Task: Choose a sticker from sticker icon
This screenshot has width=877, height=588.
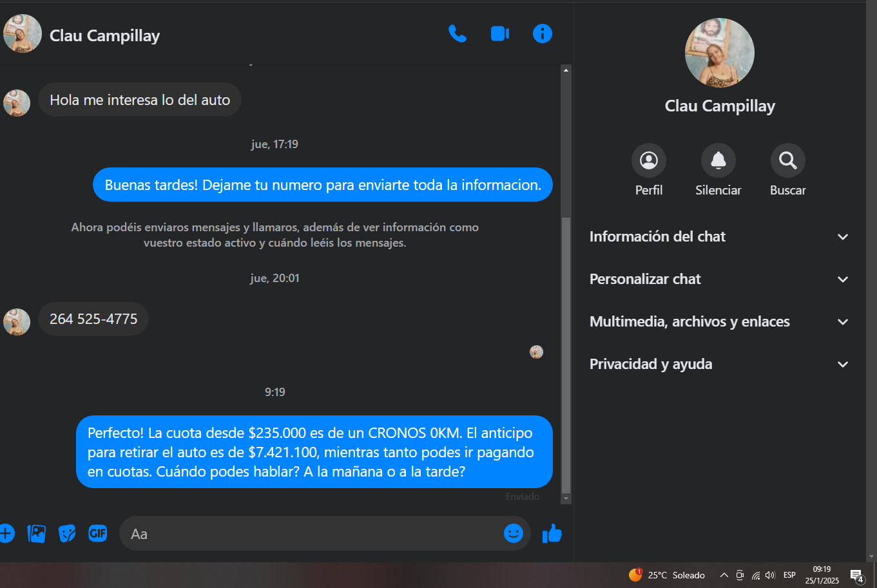Action: point(67,533)
